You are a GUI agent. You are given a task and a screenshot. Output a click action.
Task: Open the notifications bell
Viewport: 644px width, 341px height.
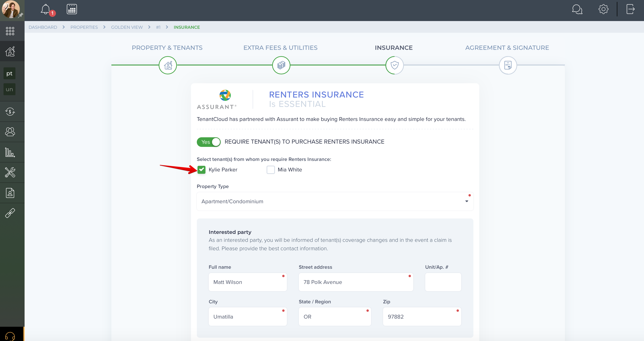(x=46, y=10)
